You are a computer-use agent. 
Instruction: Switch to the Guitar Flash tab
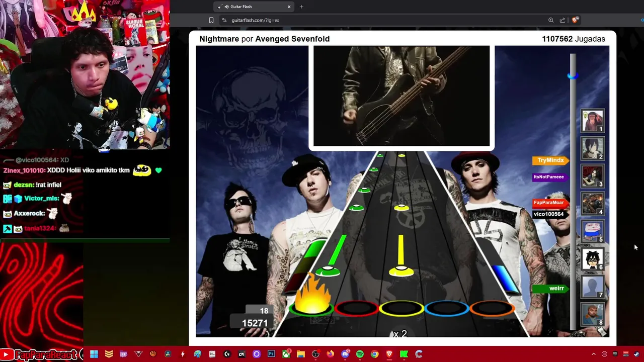[x=253, y=7]
